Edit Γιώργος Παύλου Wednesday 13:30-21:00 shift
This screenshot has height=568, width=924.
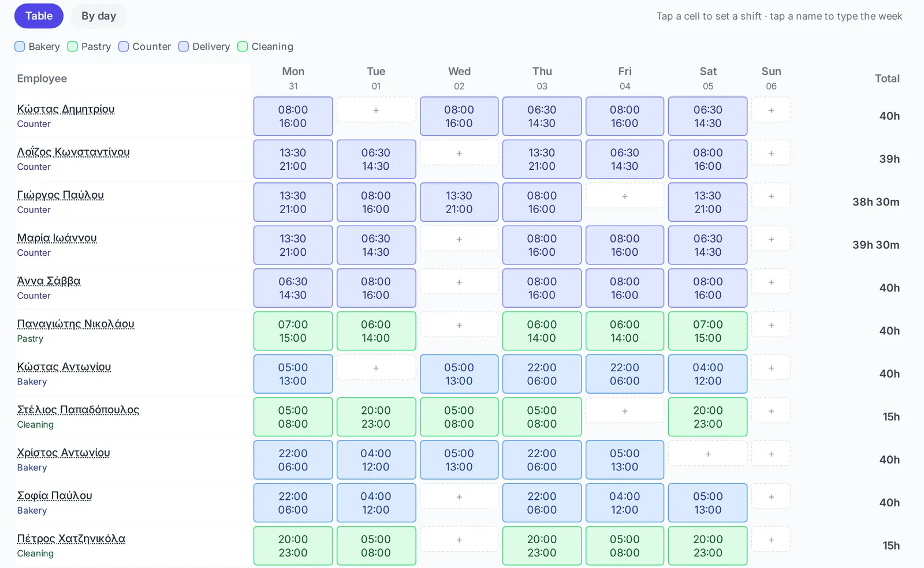click(459, 202)
